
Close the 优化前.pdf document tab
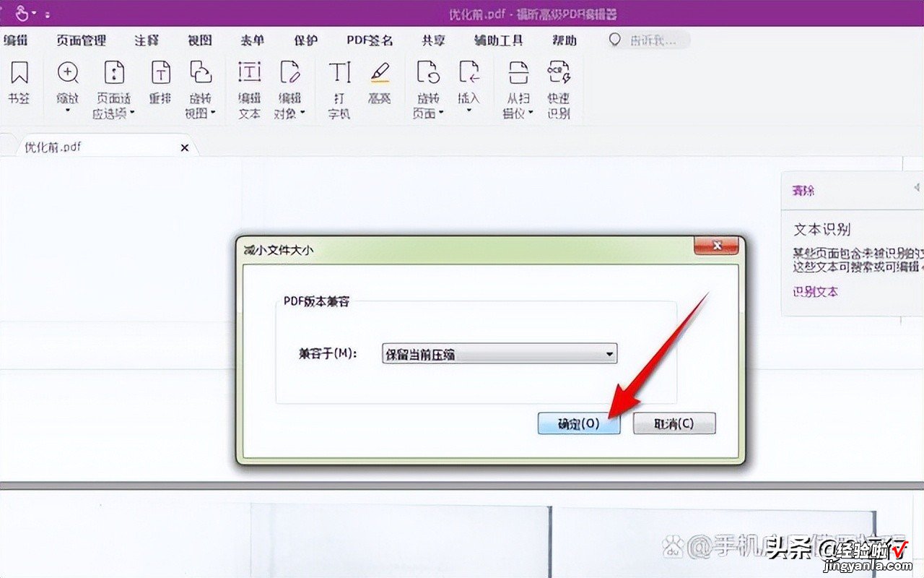pos(185,147)
